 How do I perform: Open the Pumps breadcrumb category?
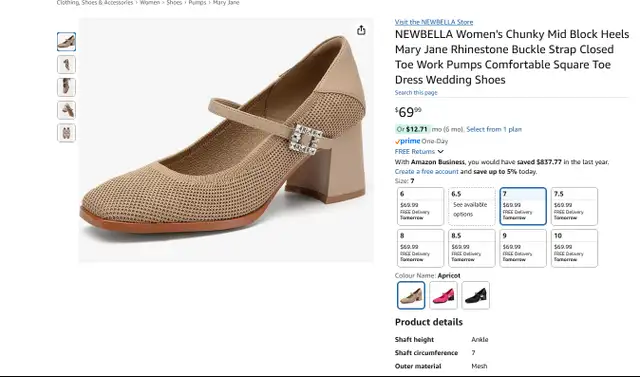click(x=197, y=2)
